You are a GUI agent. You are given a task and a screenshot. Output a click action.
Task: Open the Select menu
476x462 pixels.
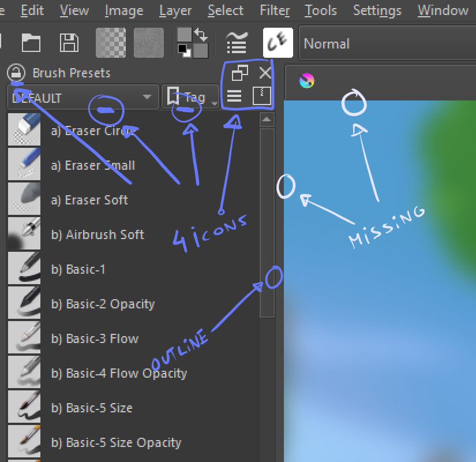[x=225, y=10]
